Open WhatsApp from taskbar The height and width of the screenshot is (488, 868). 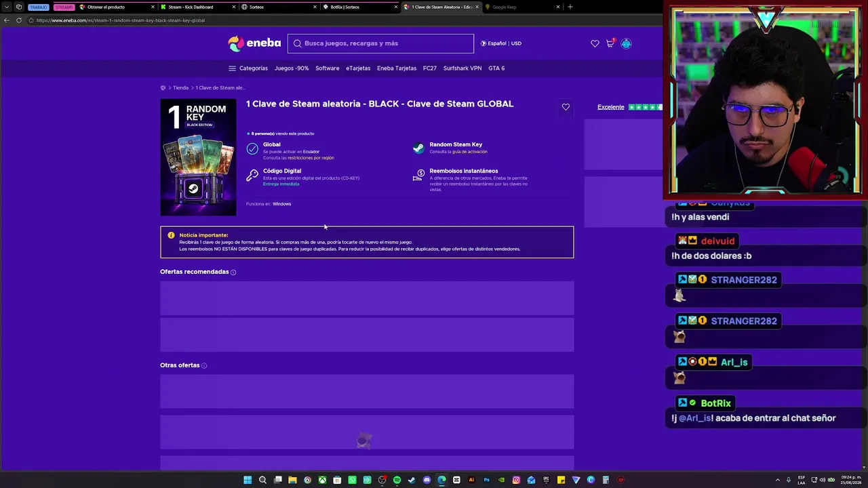(x=352, y=480)
